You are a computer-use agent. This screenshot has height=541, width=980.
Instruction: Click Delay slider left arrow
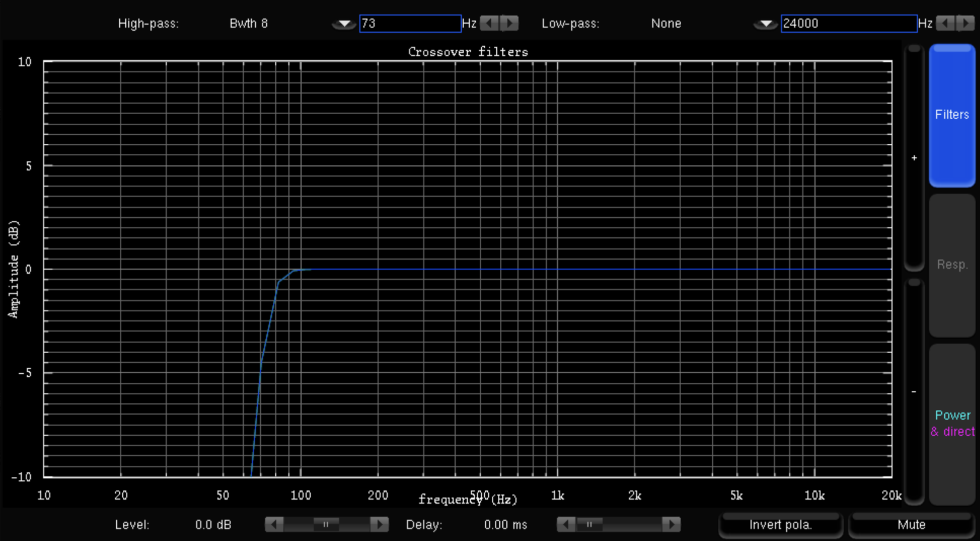click(566, 524)
